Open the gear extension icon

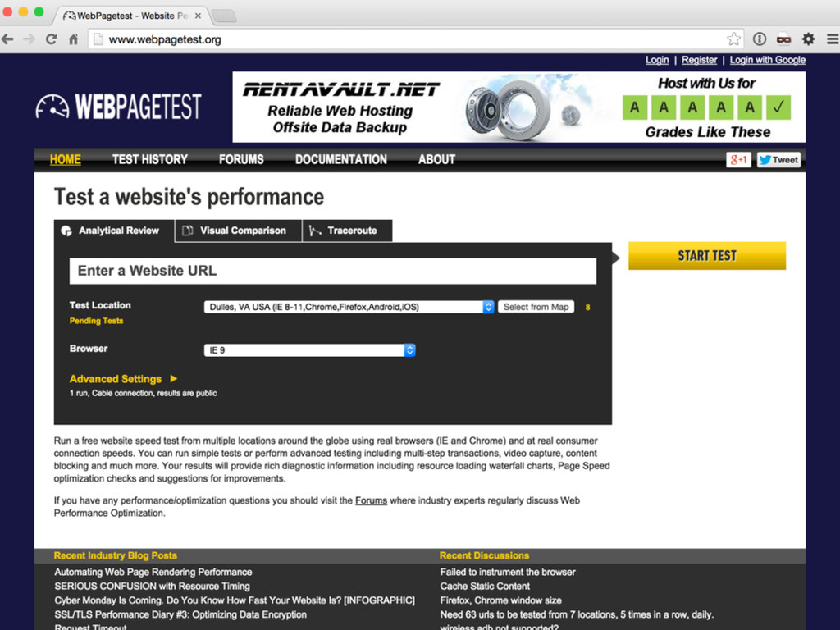tap(808, 39)
